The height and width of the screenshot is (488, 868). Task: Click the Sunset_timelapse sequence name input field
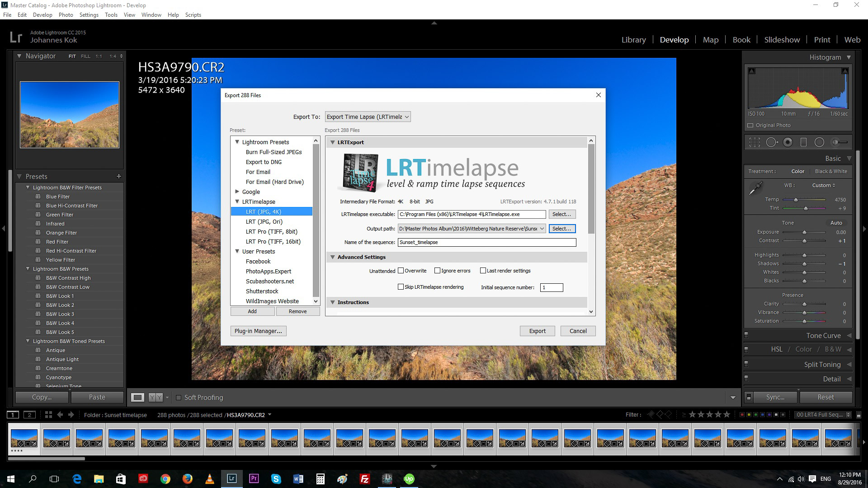(x=486, y=242)
